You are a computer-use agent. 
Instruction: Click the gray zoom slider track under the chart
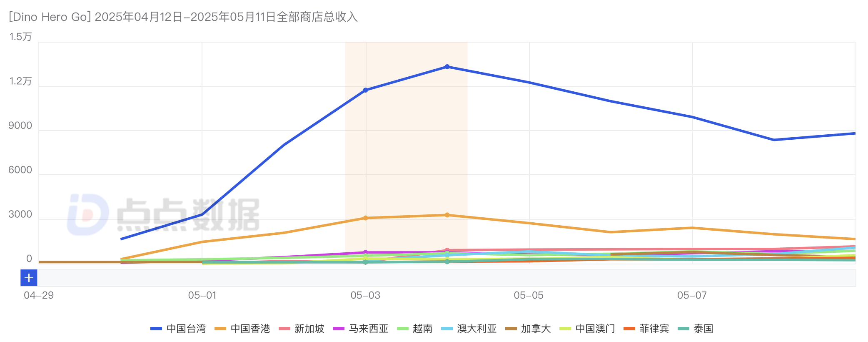(446, 278)
